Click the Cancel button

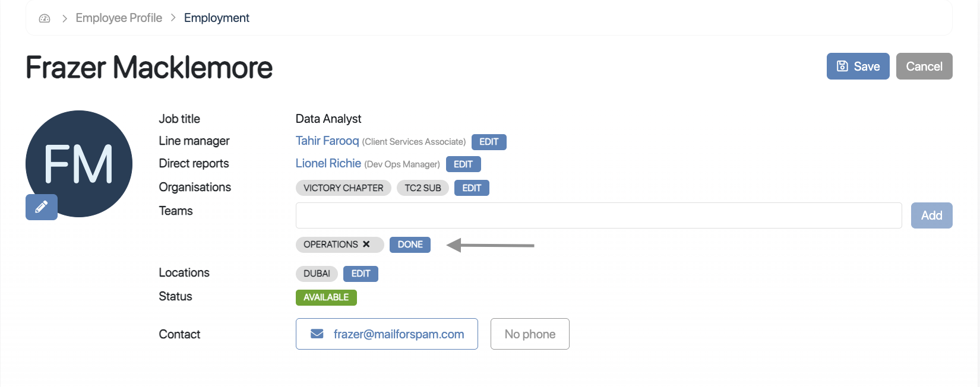[x=924, y=66]
